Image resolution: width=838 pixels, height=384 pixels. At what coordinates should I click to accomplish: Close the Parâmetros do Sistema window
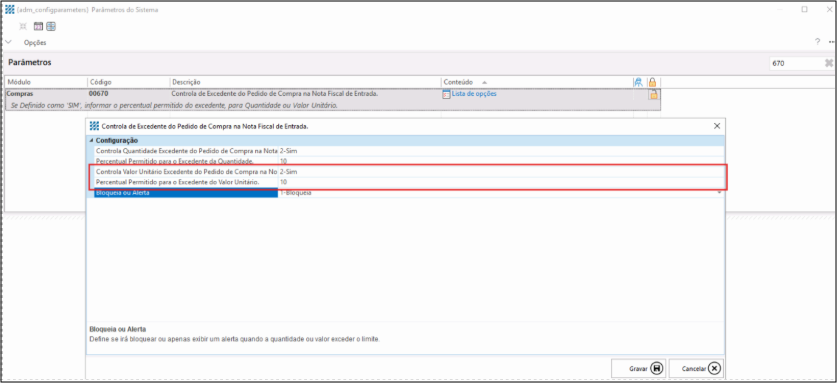[829, 10]
